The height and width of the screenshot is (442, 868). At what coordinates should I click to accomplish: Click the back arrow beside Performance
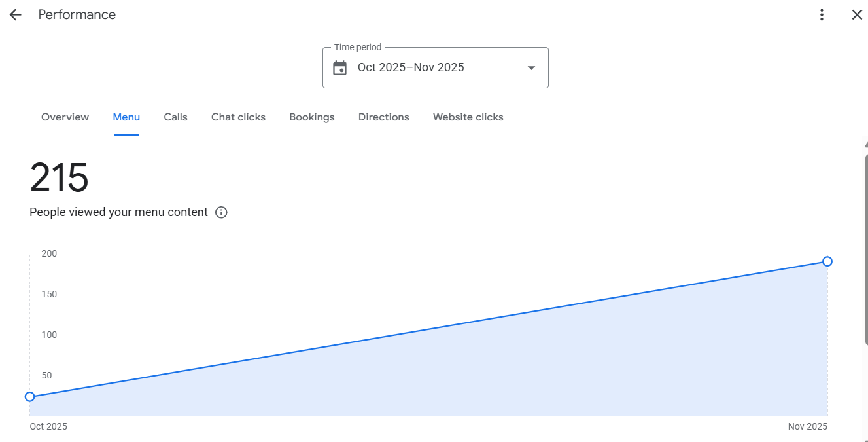click(x=15, y=15)
